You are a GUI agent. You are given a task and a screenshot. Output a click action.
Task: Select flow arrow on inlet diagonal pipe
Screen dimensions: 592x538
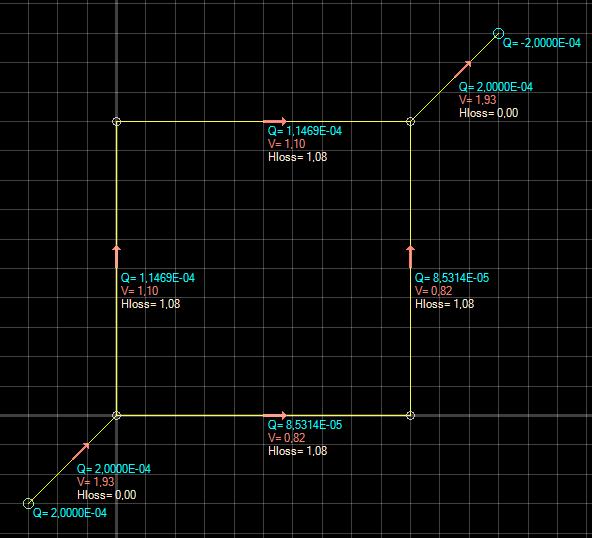81,451
